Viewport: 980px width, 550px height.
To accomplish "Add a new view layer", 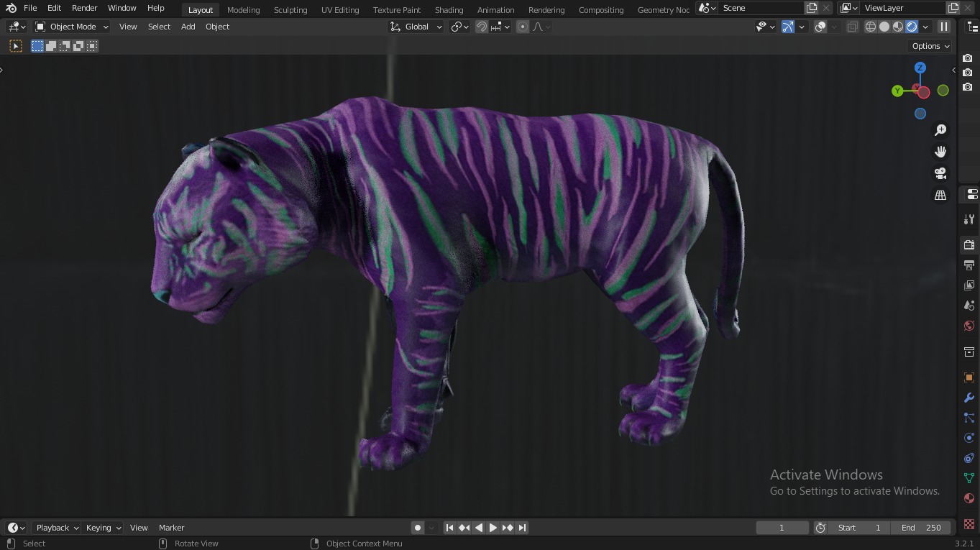I will point(953,8).
